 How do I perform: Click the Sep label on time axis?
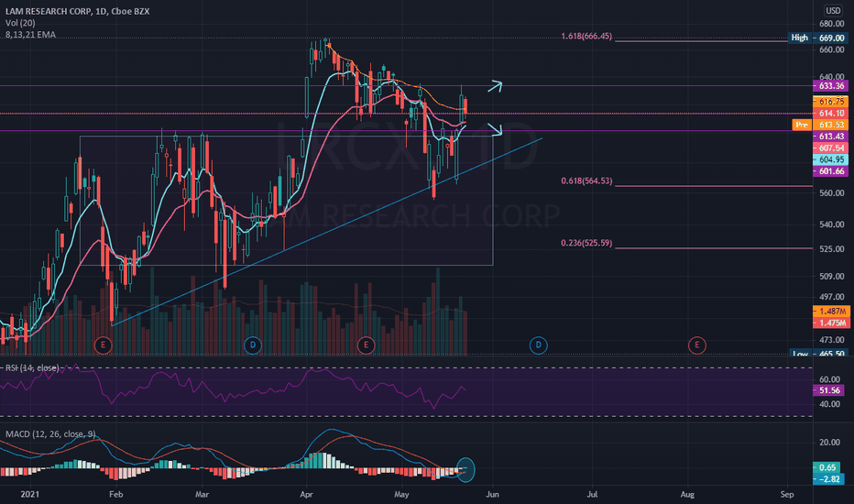coord(787,494)
